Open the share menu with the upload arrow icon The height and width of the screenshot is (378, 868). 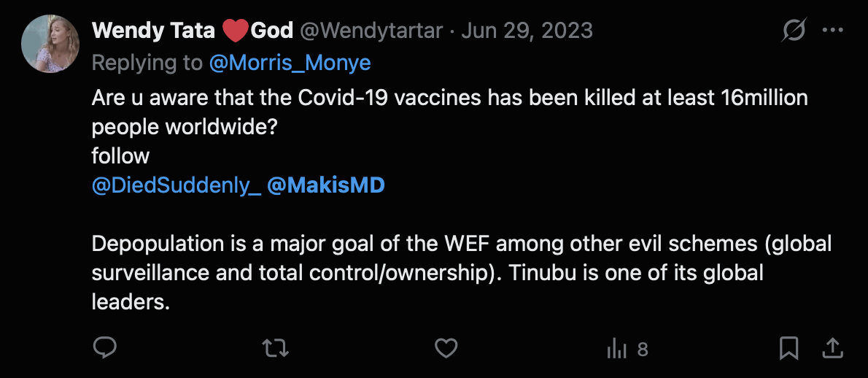[x=833, y=349]
